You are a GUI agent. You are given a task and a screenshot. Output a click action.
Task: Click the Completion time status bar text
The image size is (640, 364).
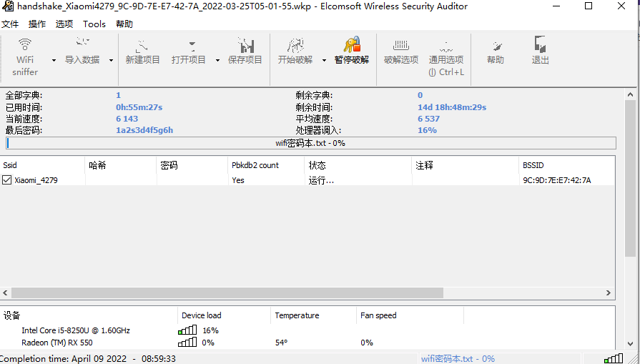coord(88,359)
